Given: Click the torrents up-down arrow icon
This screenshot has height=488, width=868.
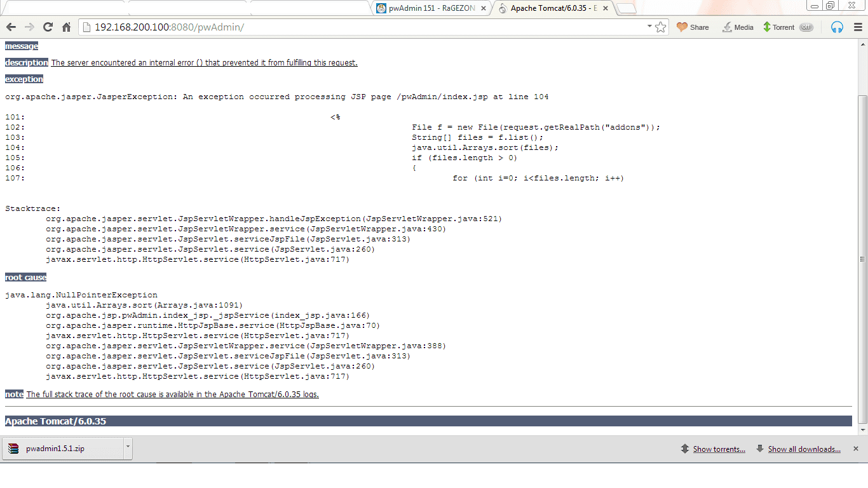Looking at the screenshot, I should (685, 449).
